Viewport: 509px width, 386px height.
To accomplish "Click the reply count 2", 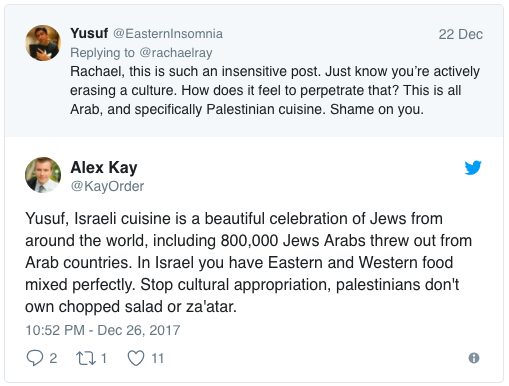I will 53,359.
